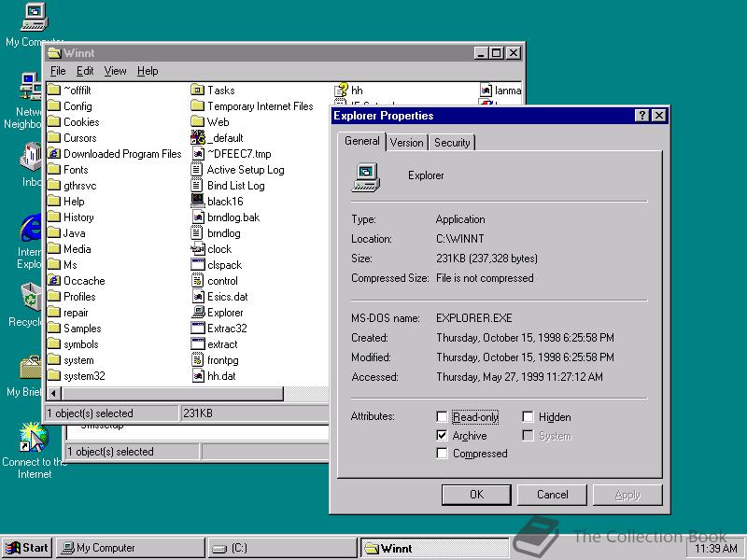The image size is (747, 560).
Task: Select the Profiles folder name
Action: [x=79, y=297]
